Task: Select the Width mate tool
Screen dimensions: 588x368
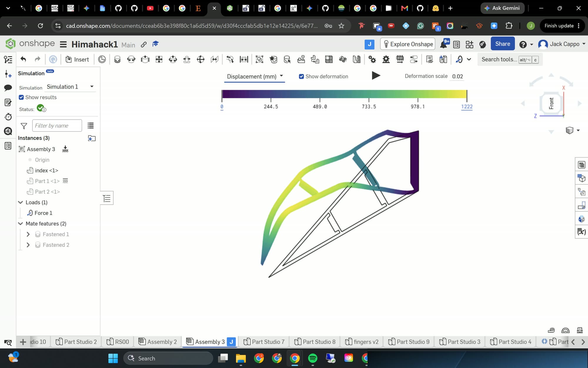Action: (x=244, y=59)
